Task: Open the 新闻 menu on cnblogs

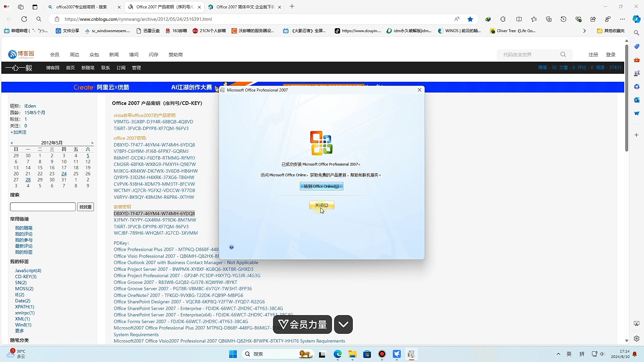Action: click(114, 55)
